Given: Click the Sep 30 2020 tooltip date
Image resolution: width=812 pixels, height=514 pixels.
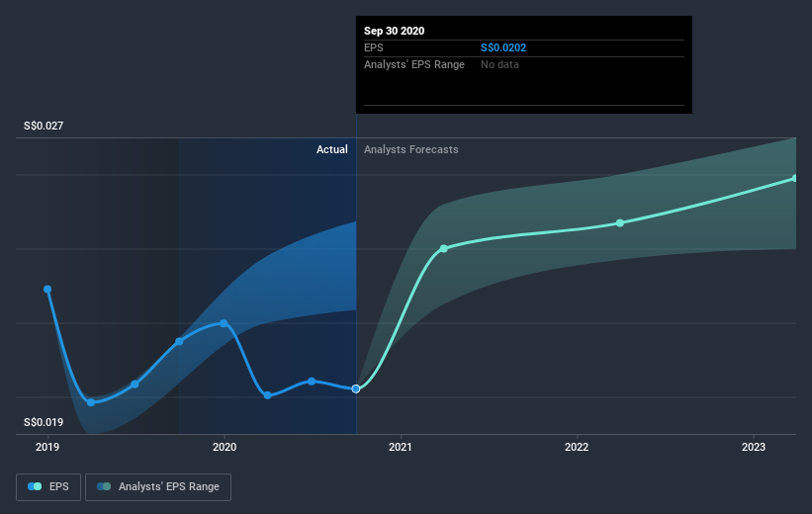Looking at the screenshot, I should 394,31.
